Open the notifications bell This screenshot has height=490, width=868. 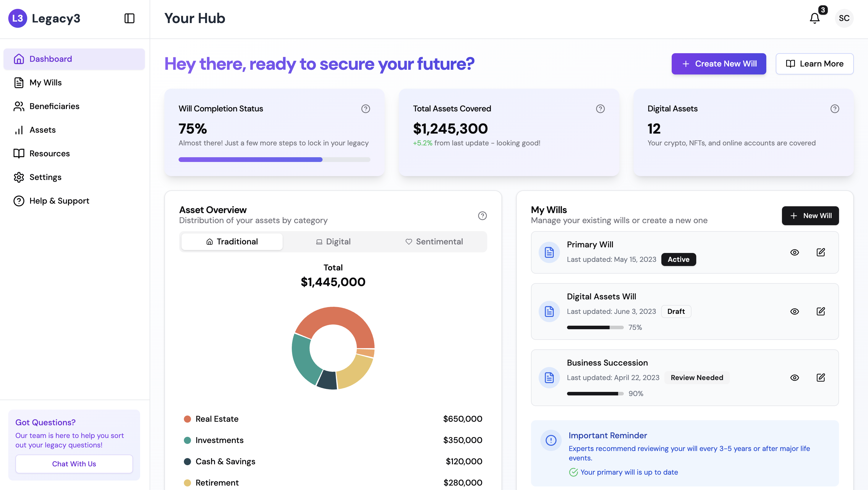pyautogui.click(x=814, y=18)
